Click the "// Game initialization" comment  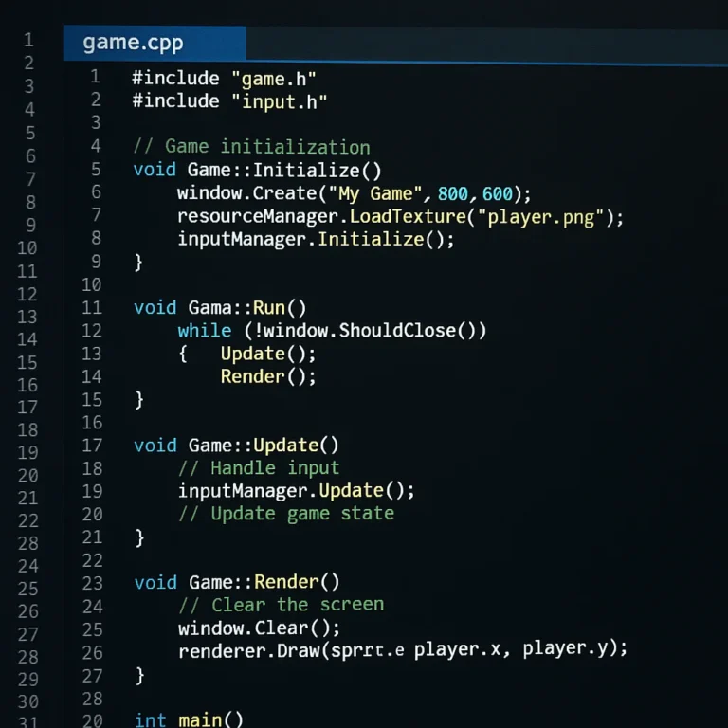(251, 147)
